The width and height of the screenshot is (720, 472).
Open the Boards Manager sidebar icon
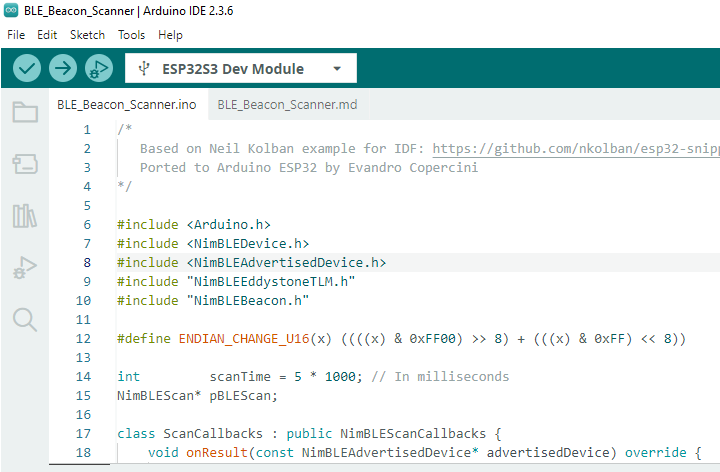point(25,164)
